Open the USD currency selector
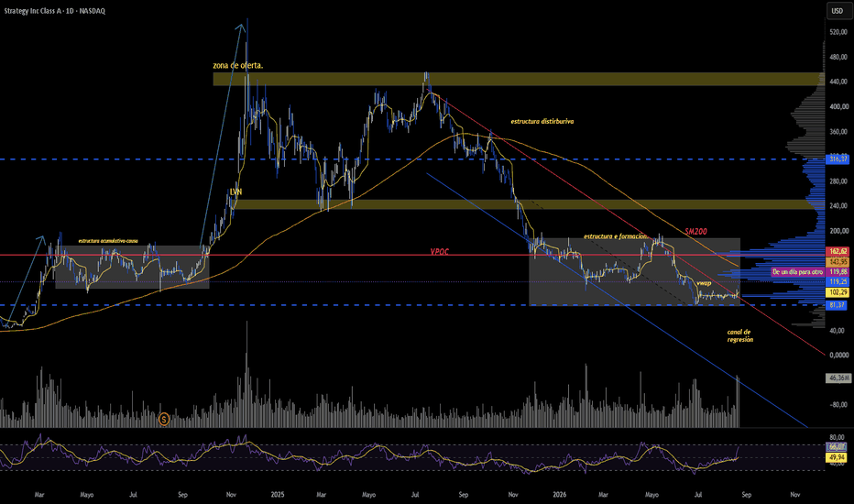This screenshot has width=854, height=504. pos(836,11)
